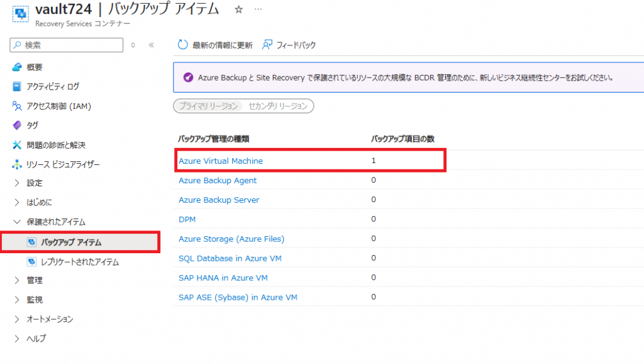Select アクセス制御 (IAM) people icon
The width and height of the screenshot is (644, 364).
click(x=17, y=106)
